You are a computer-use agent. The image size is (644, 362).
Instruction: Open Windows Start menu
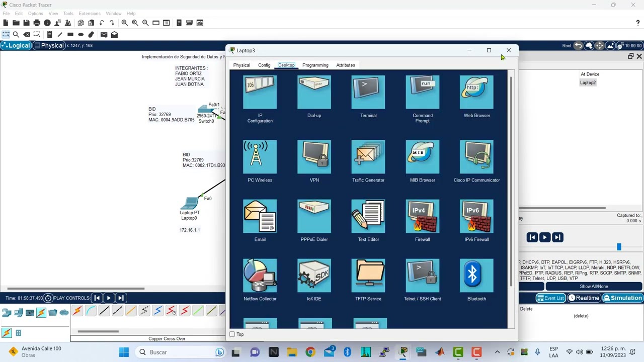click(x=124, y=352)
